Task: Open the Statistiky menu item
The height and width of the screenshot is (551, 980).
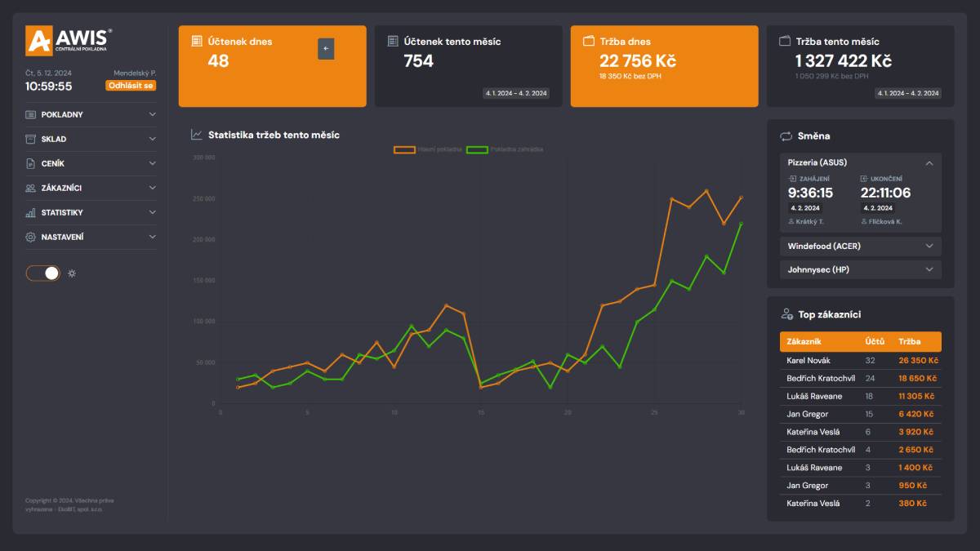Action: pyautogui.click(x=90, y=213)
